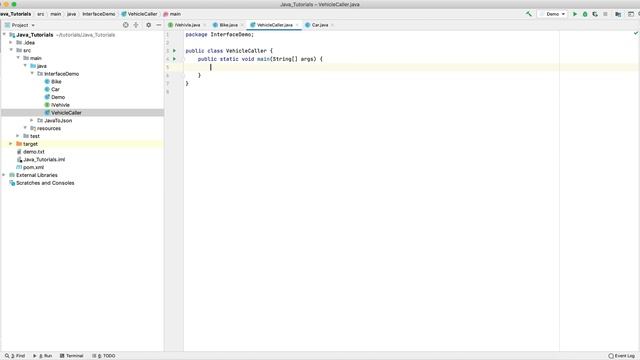Screen dimensions: 640x360
Task: Collapse the main folder in tree
Action: coord(18,58)
